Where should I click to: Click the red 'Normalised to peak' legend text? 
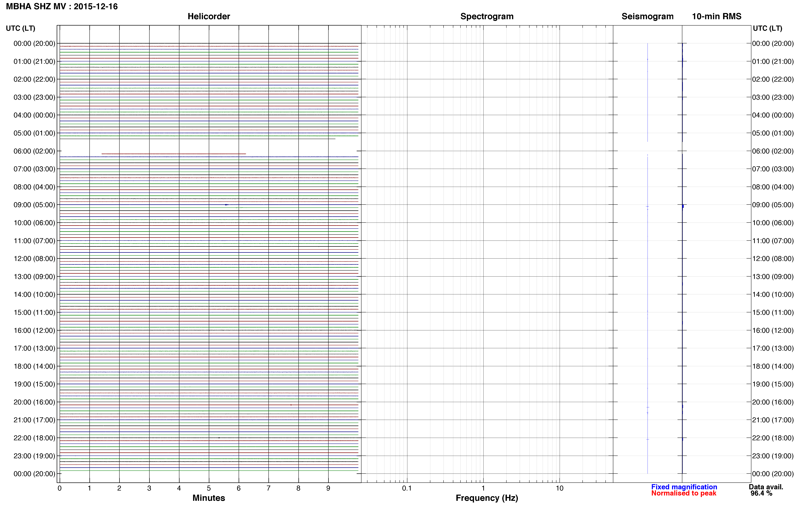[684, 493]
